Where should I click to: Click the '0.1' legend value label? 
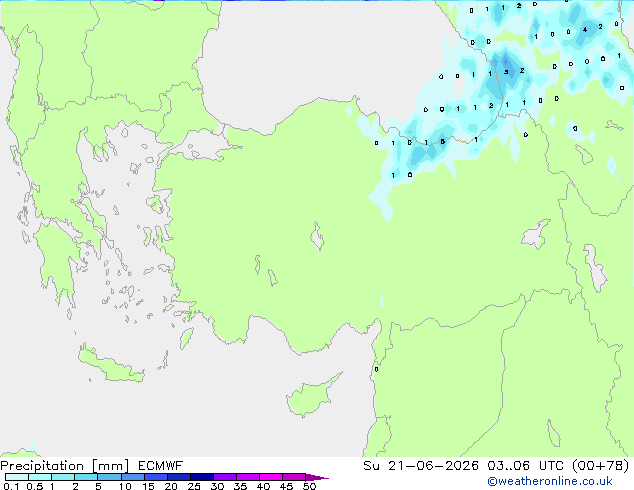click(11, 486)
